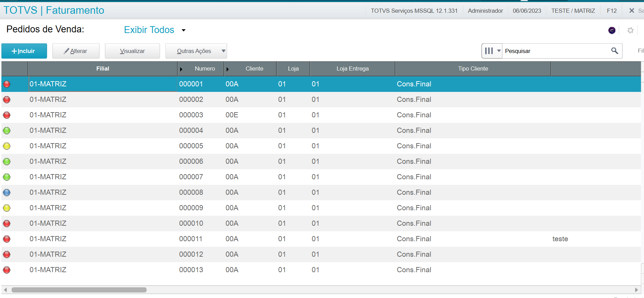The width and height of the screenshot is (644, 298).
Task: Select order number 000003 cell
Action: (191, 115)
